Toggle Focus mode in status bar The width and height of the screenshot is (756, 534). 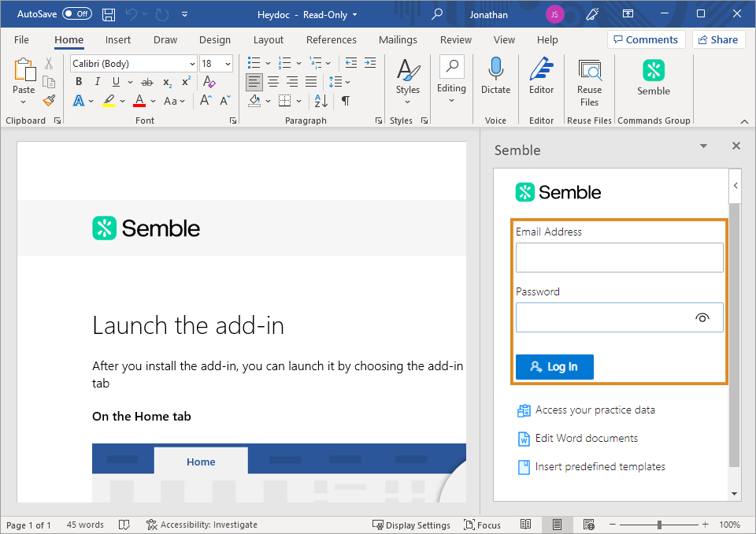[x=482, y=525]
